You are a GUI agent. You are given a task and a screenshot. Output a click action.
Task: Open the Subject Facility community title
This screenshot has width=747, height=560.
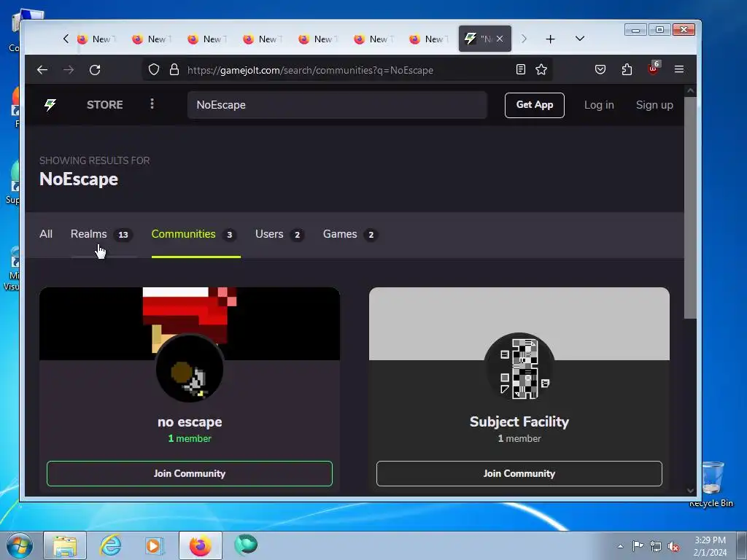[x=519, y=422]
